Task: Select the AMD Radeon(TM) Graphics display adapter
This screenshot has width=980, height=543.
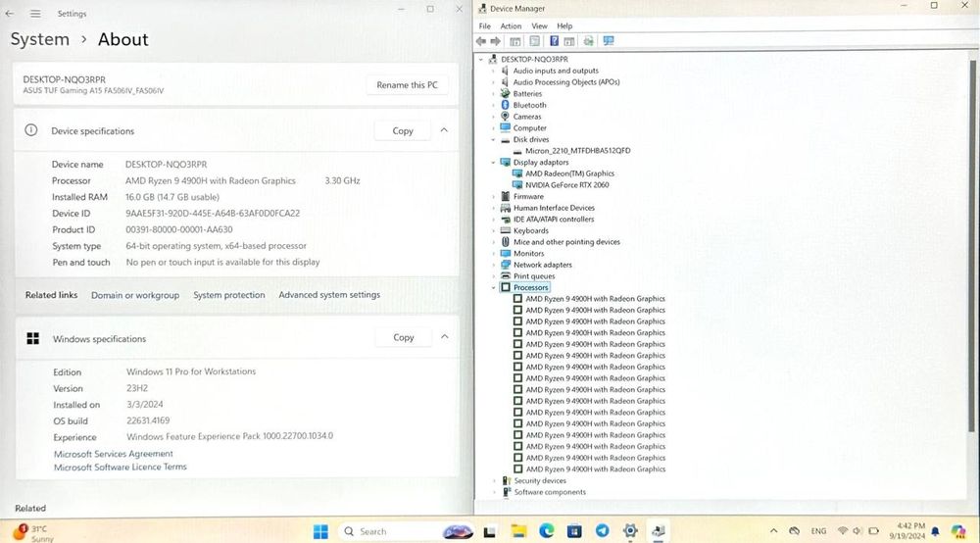Action: coord(569,173)
